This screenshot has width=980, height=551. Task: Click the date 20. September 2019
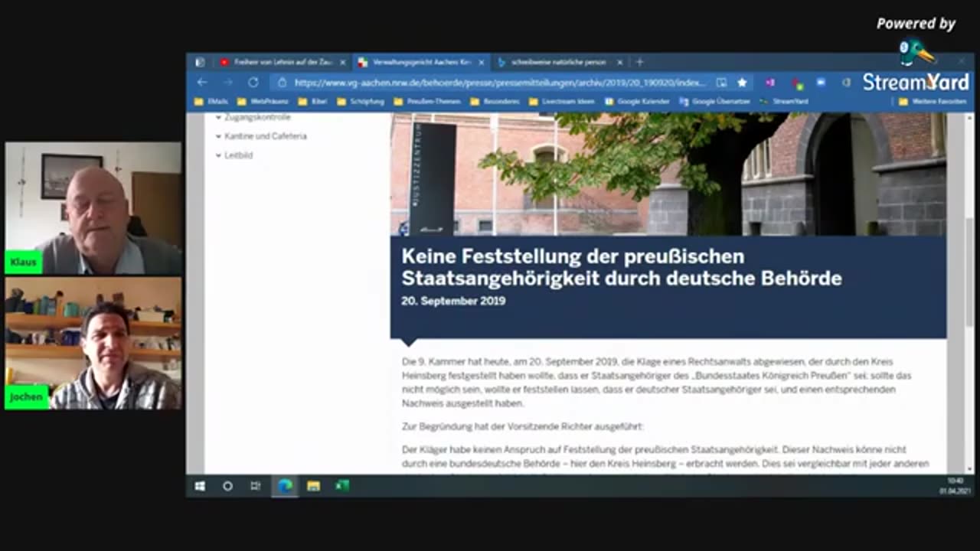[453, 302]
